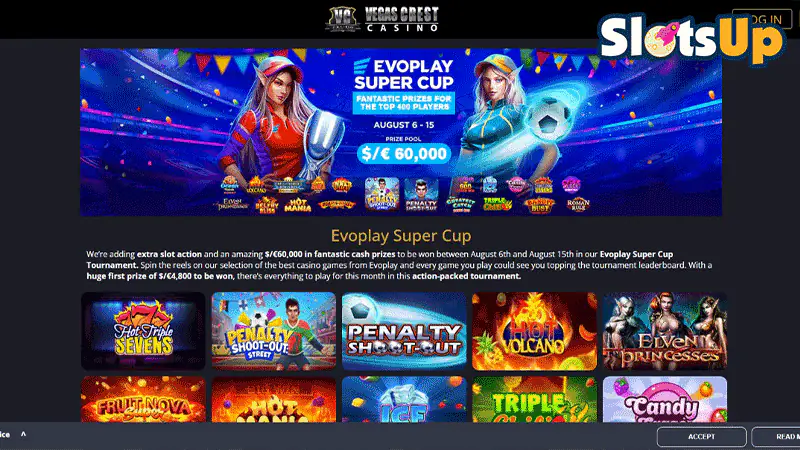The image size is (800, 450).
Task: Expand the cookie notice caret arrow
Action: (23, 434)
